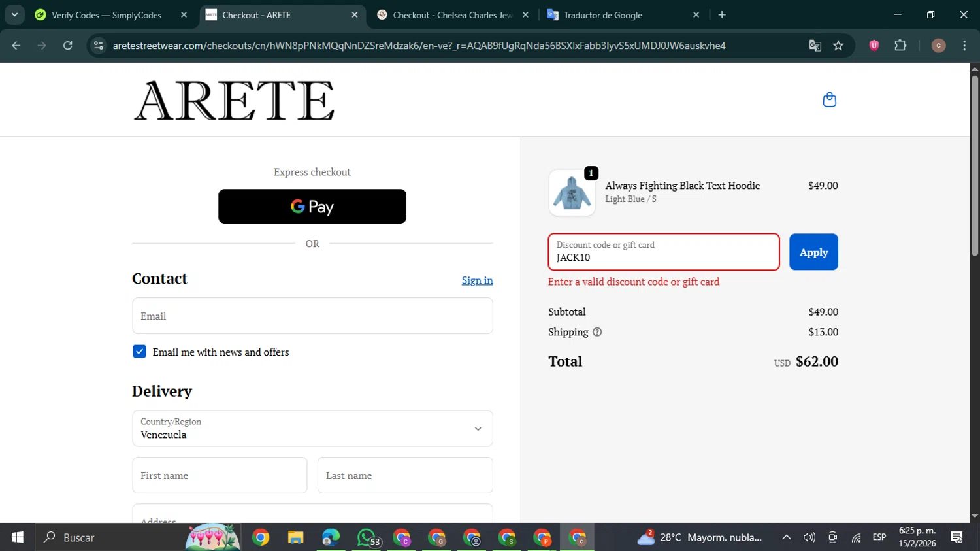This screenshot has width=980, height=551.
Task: Show hidden system tray icons
Action: pos(787,537)
